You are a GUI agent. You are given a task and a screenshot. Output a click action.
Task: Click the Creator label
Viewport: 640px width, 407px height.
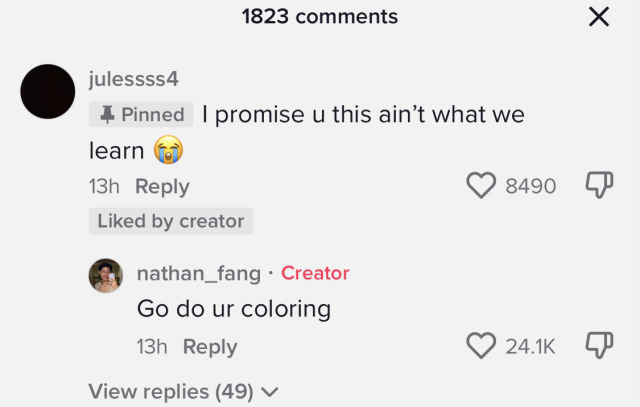pyautogui.click(x=315, y=273)
